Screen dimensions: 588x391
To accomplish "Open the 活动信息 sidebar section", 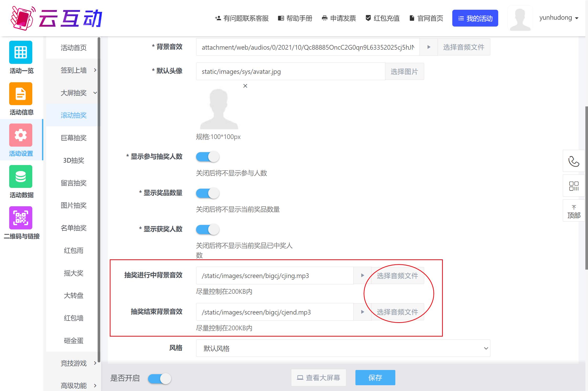I will point(21,99).
